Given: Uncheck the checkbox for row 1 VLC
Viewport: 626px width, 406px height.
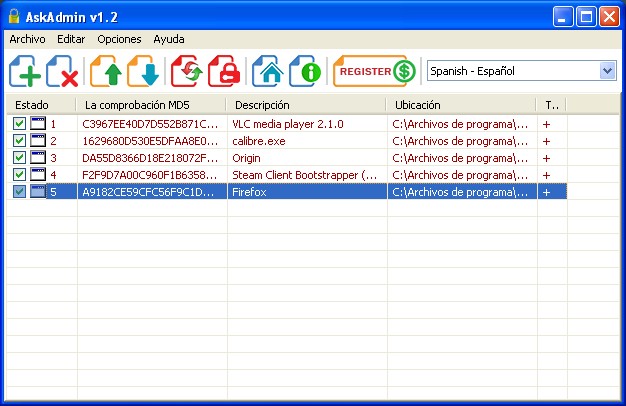Looking at the screenshot, I should coord(19,124).
